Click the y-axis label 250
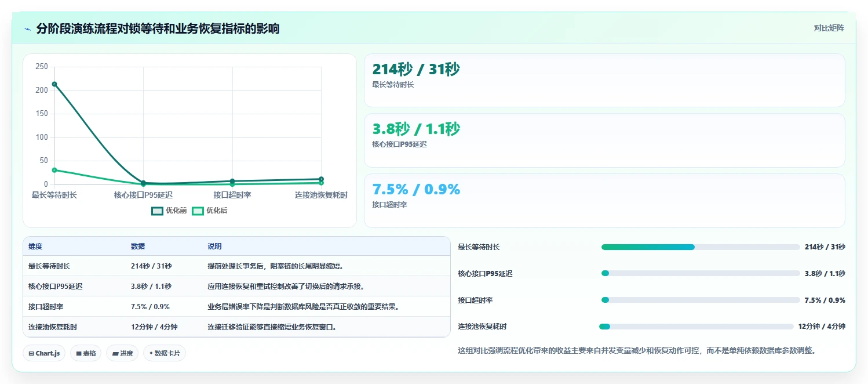868x384 pixels. pos(42,67)
